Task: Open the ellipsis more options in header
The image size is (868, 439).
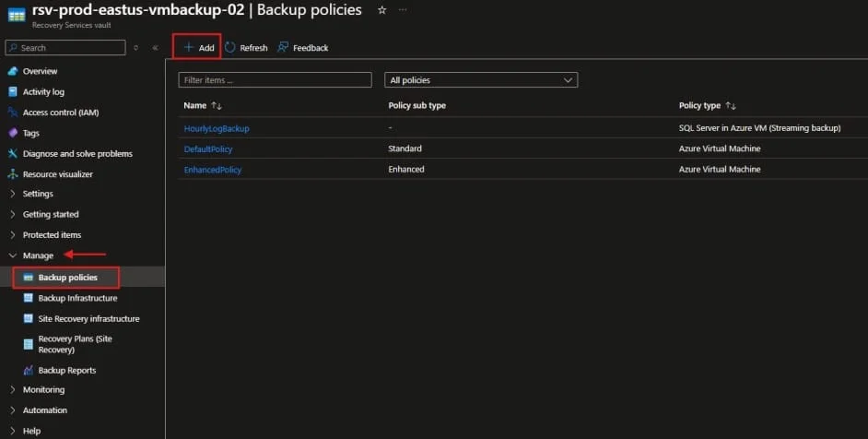Action: (x=403, y=10)
